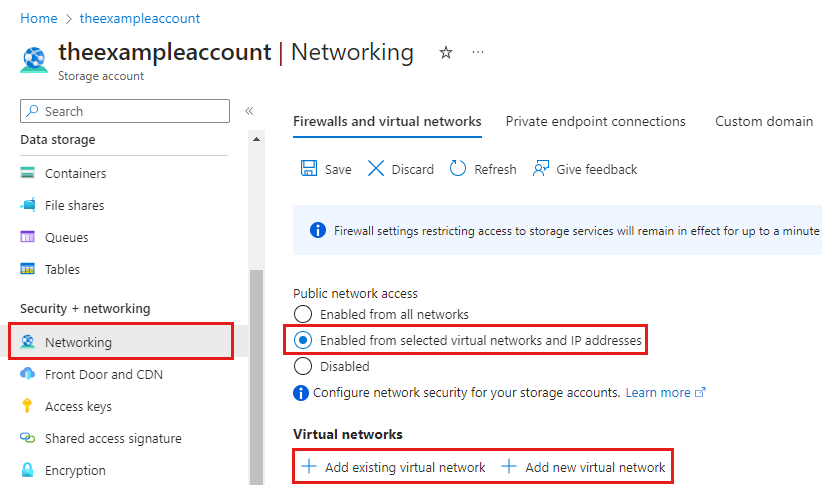Go to Home in the breadcrumb
Screen dimensions: 822x485
click(x=38, y=18)
